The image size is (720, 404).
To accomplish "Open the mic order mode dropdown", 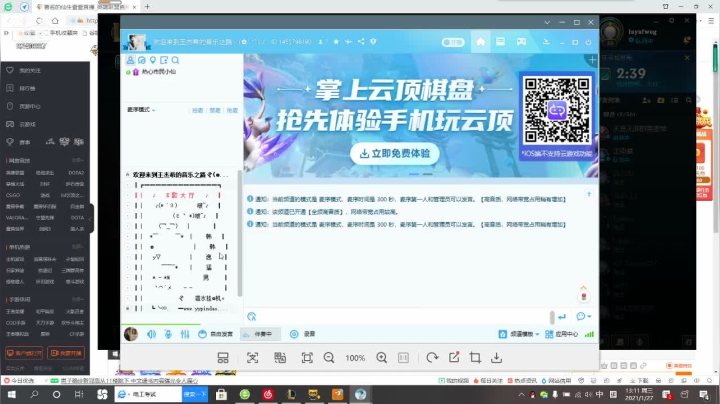I will (x=141, y=110).
